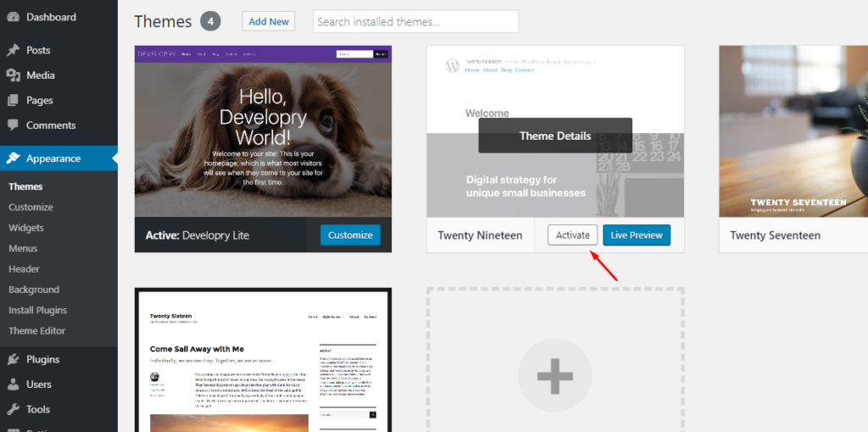Click the Search installed themes field
Viewport: 868px width, 432px height.
point(415,21)
